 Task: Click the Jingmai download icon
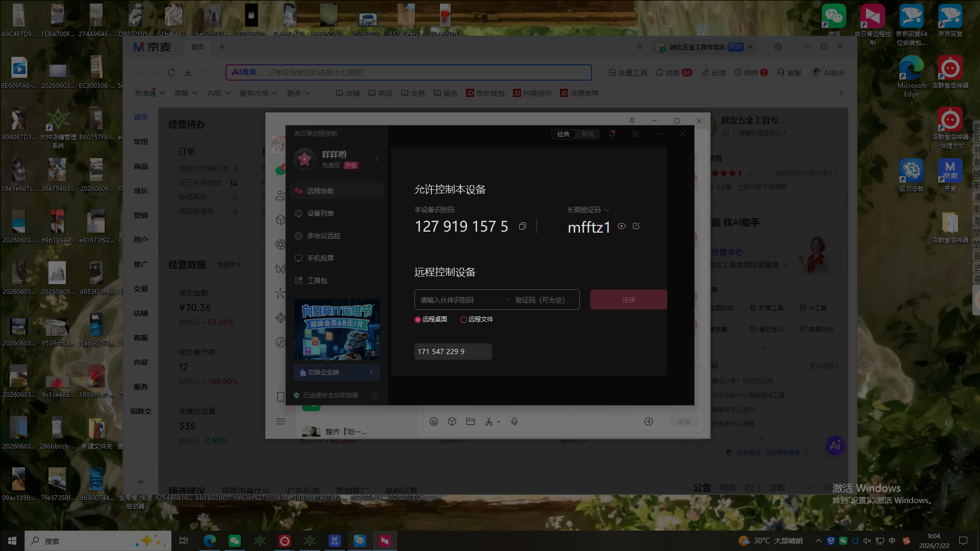tap(188, 72)
